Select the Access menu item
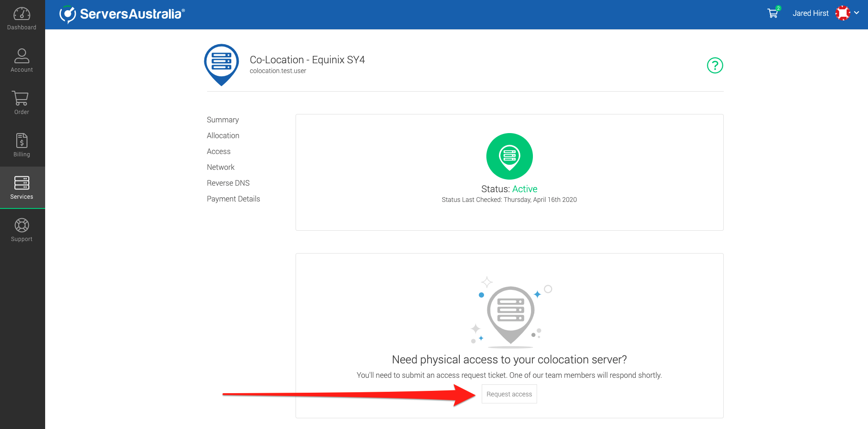 click(x=218, y=151)
